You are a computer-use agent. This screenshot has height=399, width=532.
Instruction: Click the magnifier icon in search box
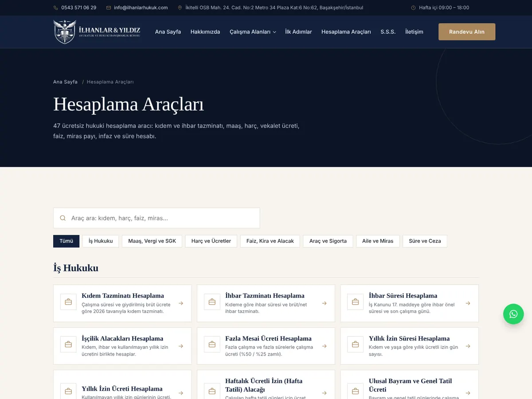coord(63,218)
